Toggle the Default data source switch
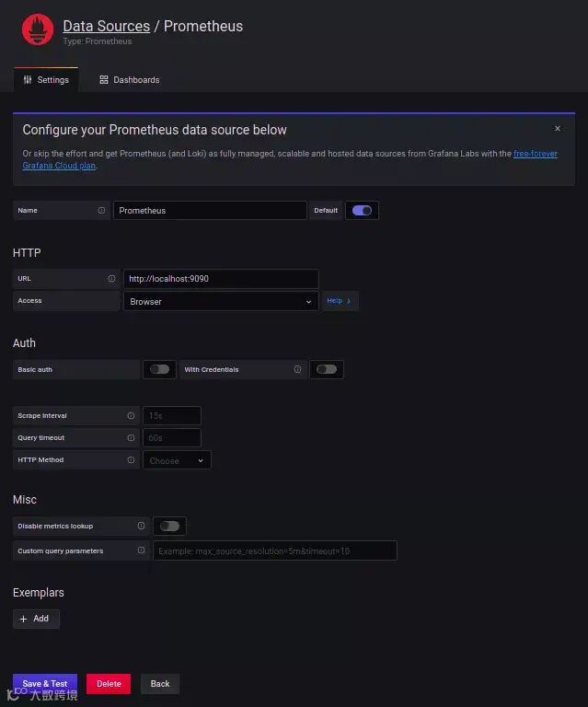The width and height of the screenshot is (588, 707). coord(362,211)
